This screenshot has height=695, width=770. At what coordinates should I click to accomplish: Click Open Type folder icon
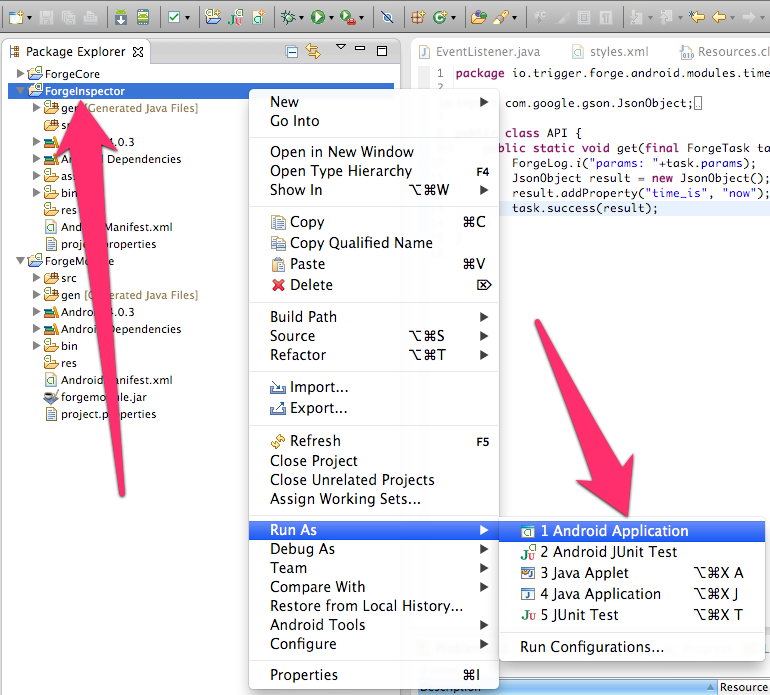click(478, 18)
